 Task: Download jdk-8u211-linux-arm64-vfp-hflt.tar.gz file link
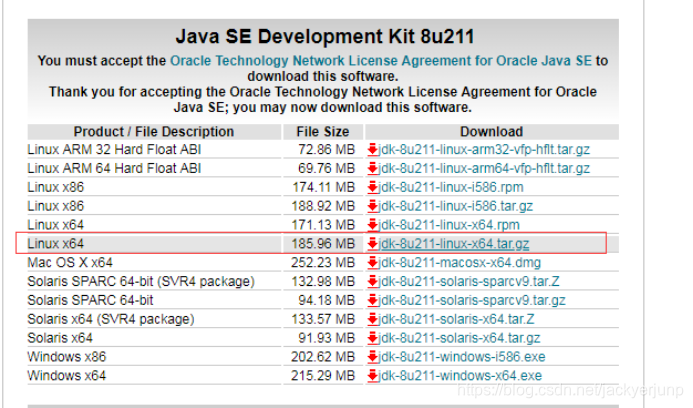pyautogui.click(x=484, y=168)
